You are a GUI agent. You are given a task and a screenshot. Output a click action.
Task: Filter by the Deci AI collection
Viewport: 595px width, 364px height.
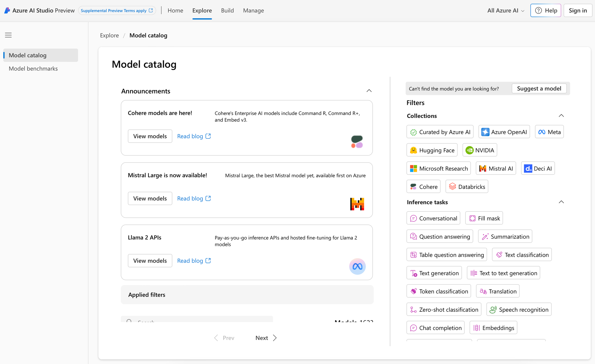(537, 168)
